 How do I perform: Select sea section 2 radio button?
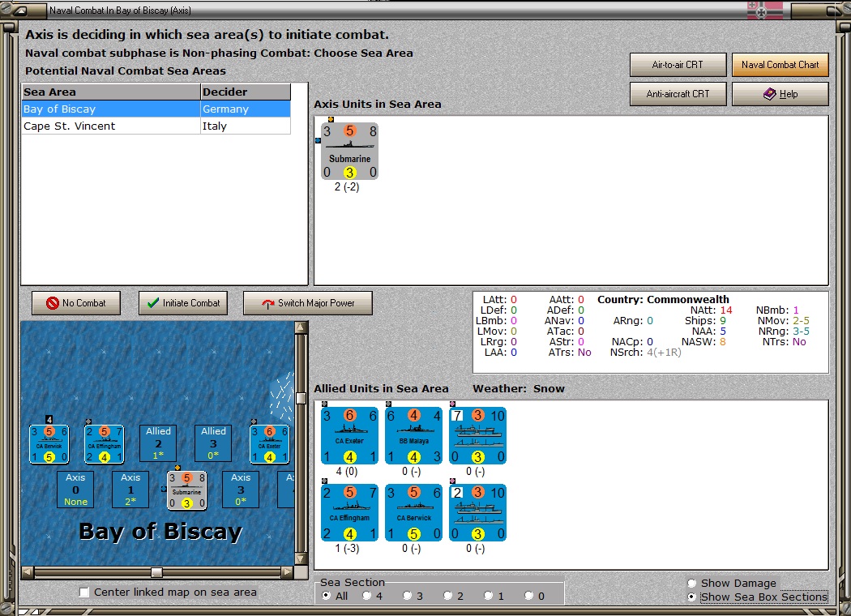coord(447,596)
